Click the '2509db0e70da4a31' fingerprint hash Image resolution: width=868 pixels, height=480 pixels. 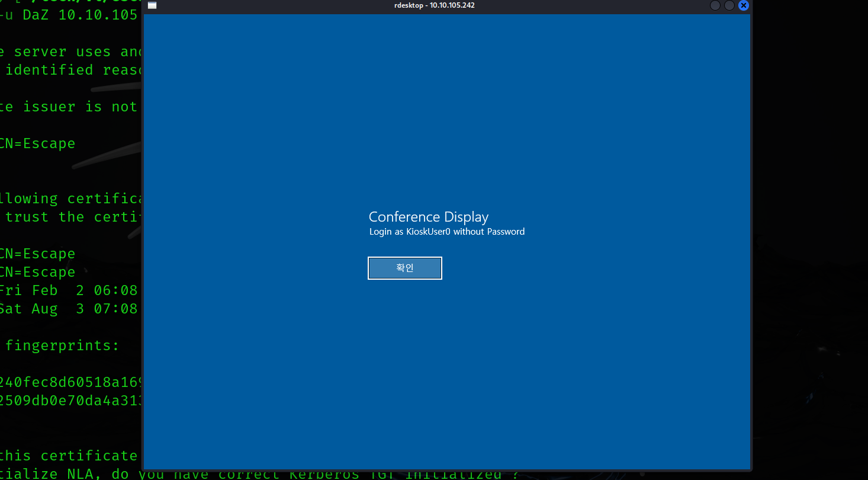point(70,401)
